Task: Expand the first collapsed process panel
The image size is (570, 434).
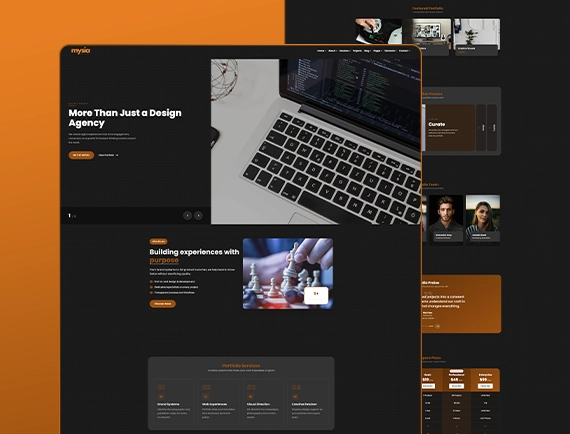Action: [x=481, y=128]
